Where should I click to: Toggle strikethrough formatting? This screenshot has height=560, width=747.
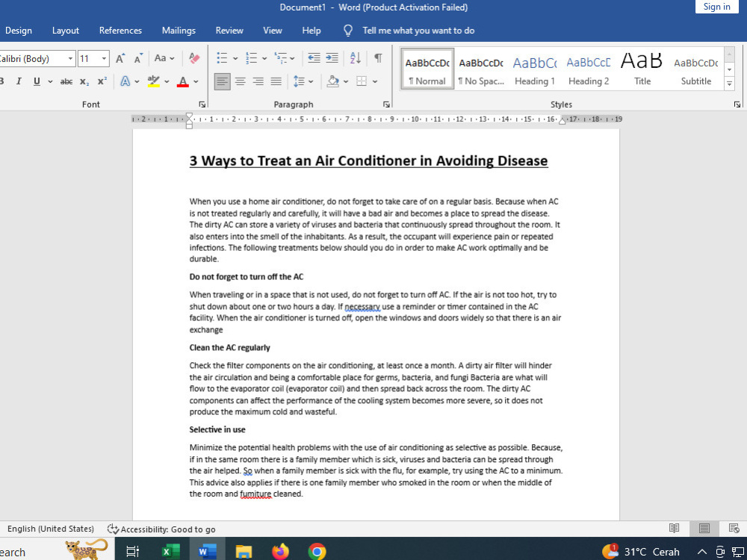pyautogui.click(x=66, y=82)
